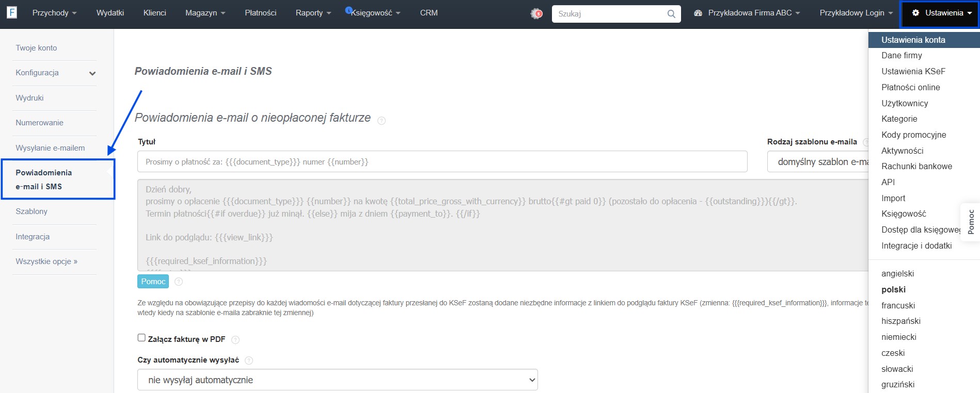Click help icon next to Załącz fakturę w PDF
Viewport: 980px width, 393px height.
click(x=235, y=340)
